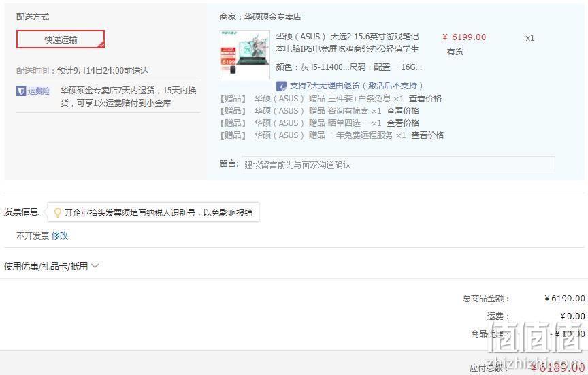
Task: Click 配送时间 estimated delivery text
Action: pos(82,71)
